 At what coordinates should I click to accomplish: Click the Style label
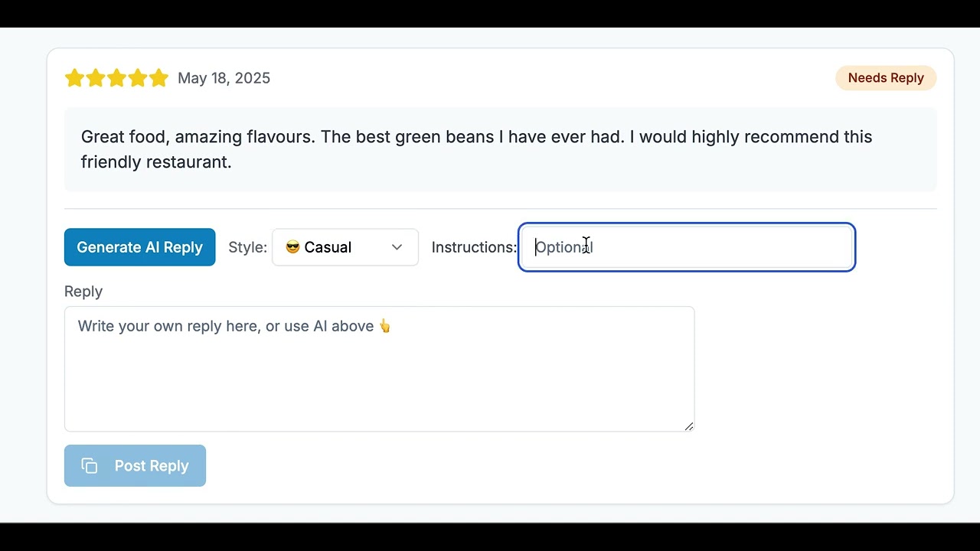(x=247, y=247)
